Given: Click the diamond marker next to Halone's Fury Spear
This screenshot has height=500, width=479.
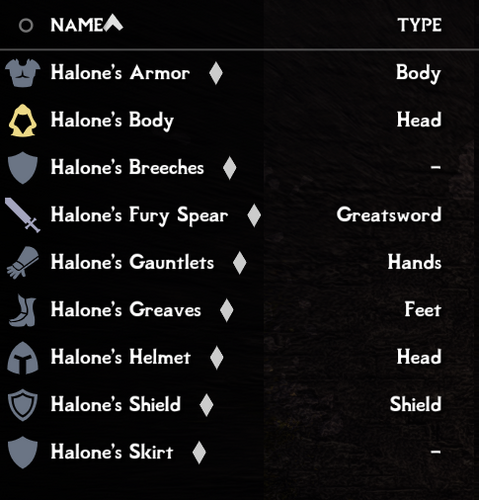Looking at the screenshot, I should click(x=254, y=215).
